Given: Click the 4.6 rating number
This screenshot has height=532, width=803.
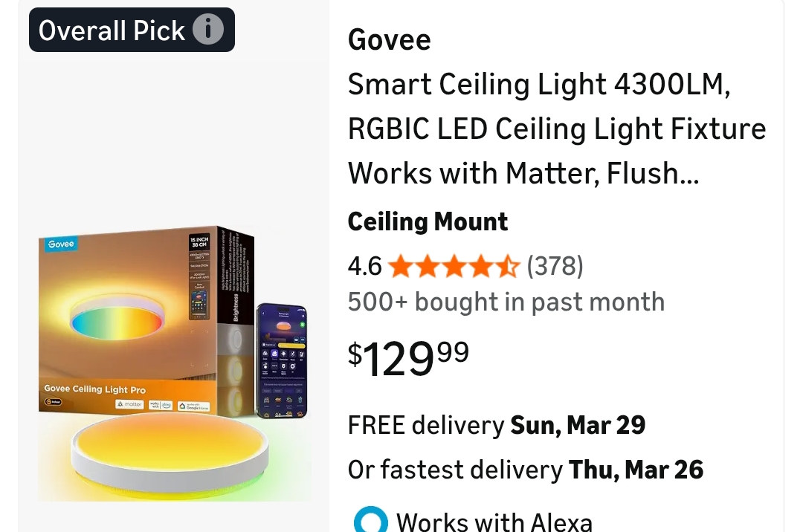Looking at the screenshot, I should pos(364,266).
